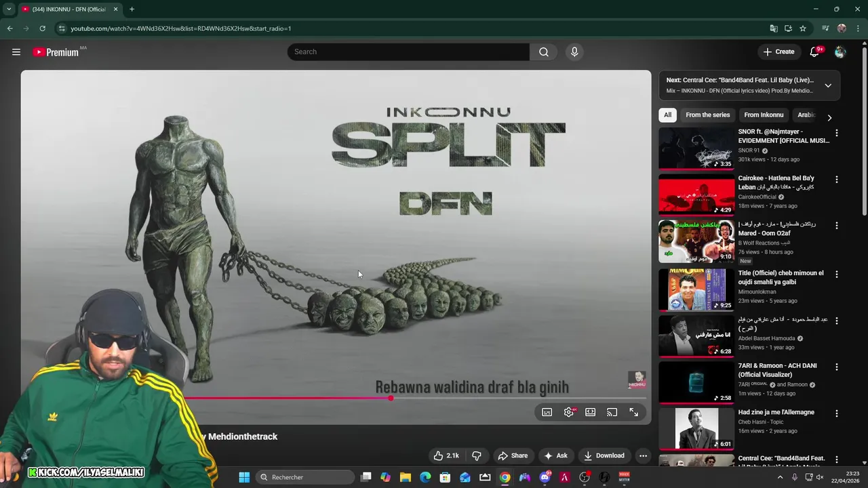Click the search magnifier button
868x488 pixels.
tap(544, 52)
